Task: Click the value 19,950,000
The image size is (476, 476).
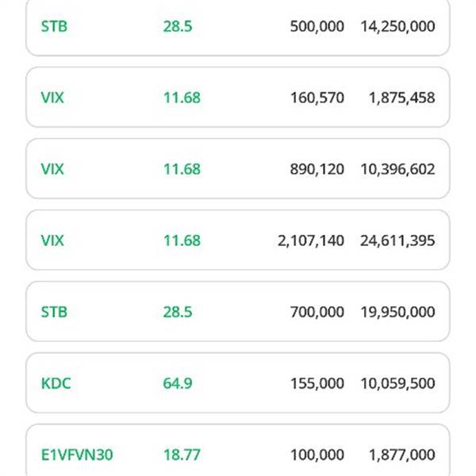Action: tap(397, 312)
